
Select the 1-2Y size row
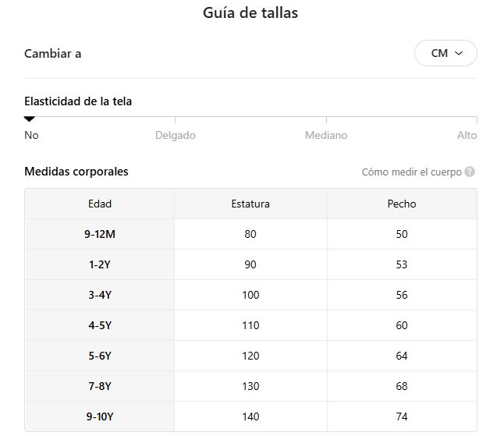(x=100, y=264)
